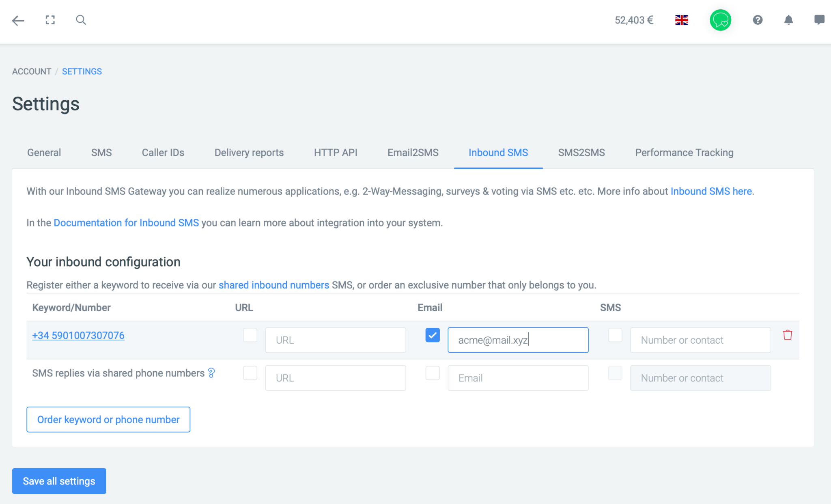Click Order keyword or phone number
The width and height of the screenshot is (831, 504).
(108, 419)
